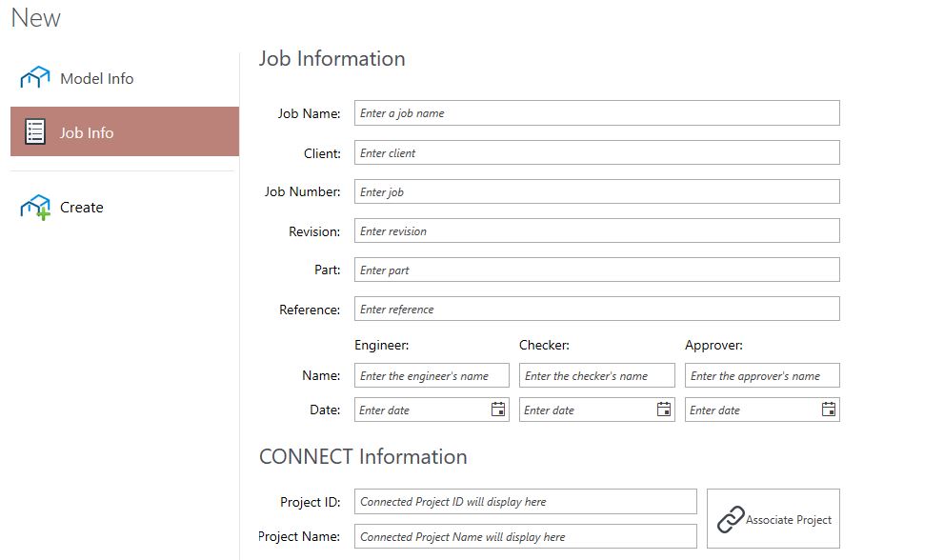Image resolution: width=944 pixels, height=560 pixels.
Task: Click the CONNECT Information heading
Action: [x=363, y=456]
